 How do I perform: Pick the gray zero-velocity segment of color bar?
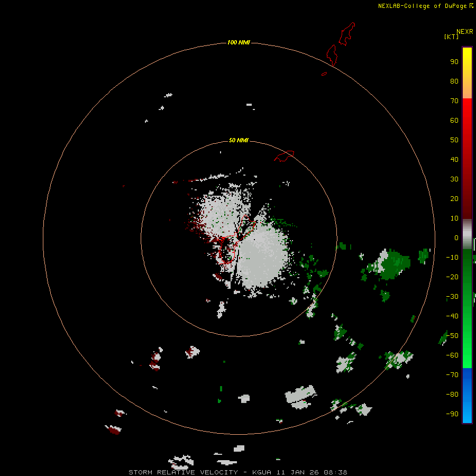[x=467, y=234]
